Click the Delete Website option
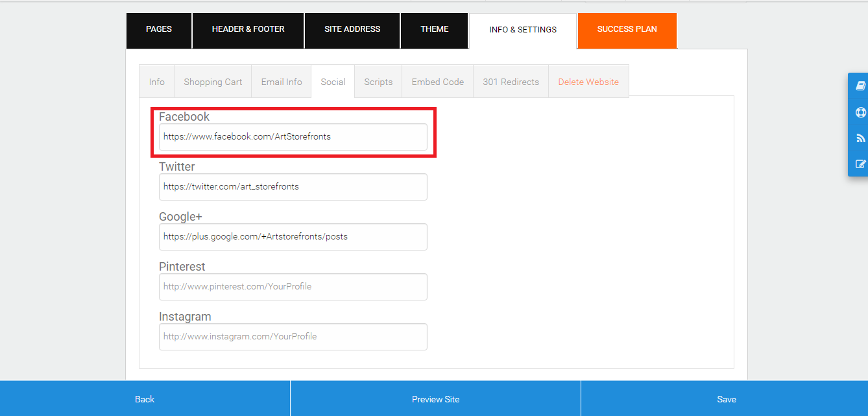Viewport: 868px width, 416px height. pos(588,81)
